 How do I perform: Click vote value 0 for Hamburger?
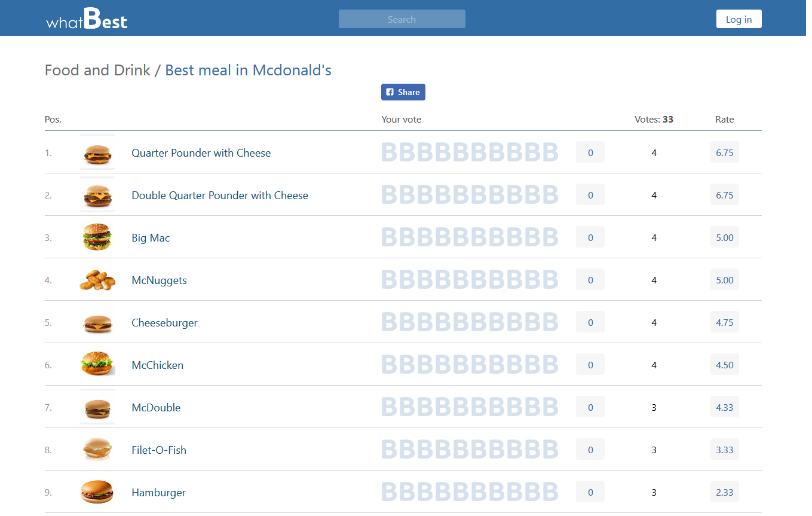pos(590,492)
